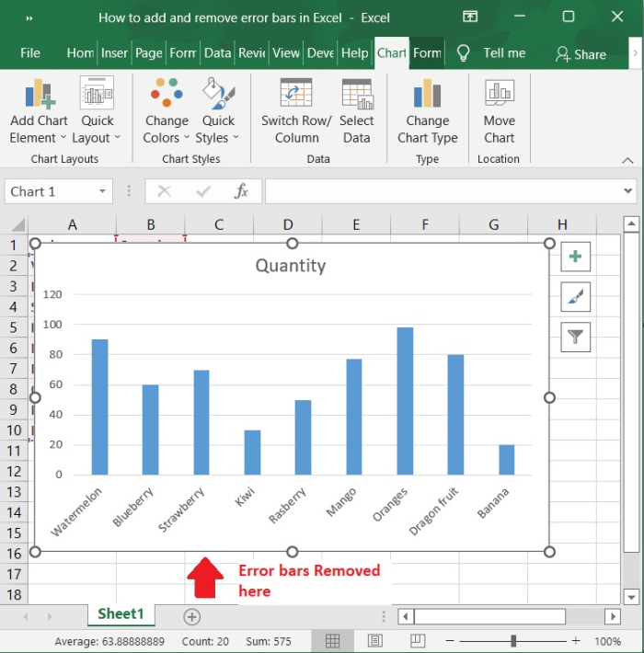Click vertical scrollbar up arrow
Viewport: 644px width, 653px height.
click(x=631, y=224)
